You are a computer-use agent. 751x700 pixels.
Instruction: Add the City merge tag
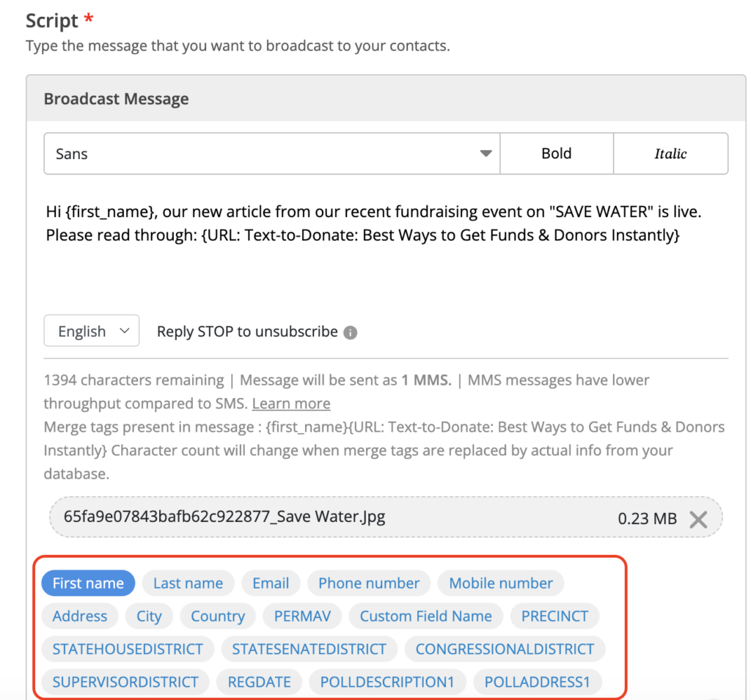click(149, 616)
